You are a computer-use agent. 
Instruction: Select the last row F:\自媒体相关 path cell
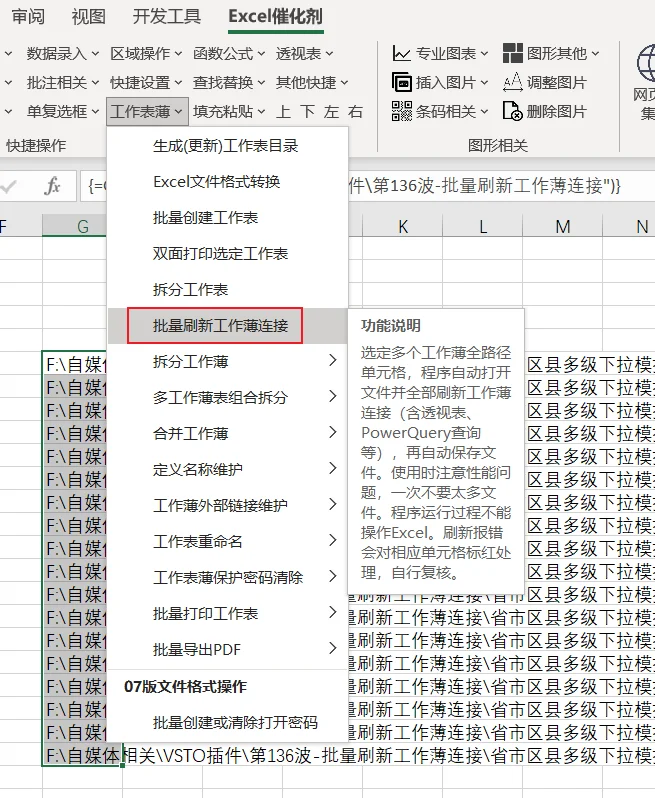82,755
